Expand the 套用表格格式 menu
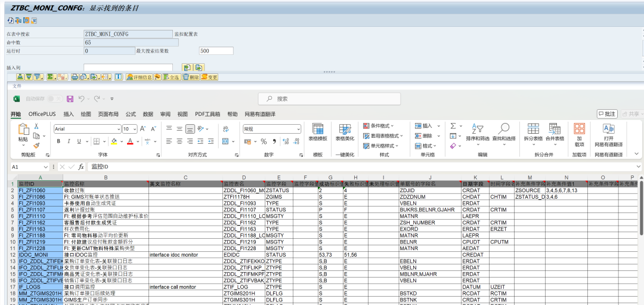Image resolution: width=644 pixels, height=305 pixels. 383,135
